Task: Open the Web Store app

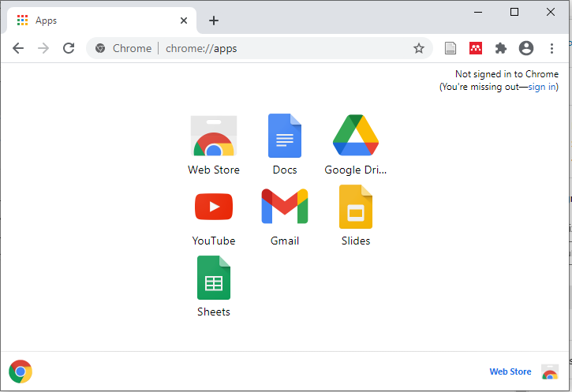Action: (214, 136)
